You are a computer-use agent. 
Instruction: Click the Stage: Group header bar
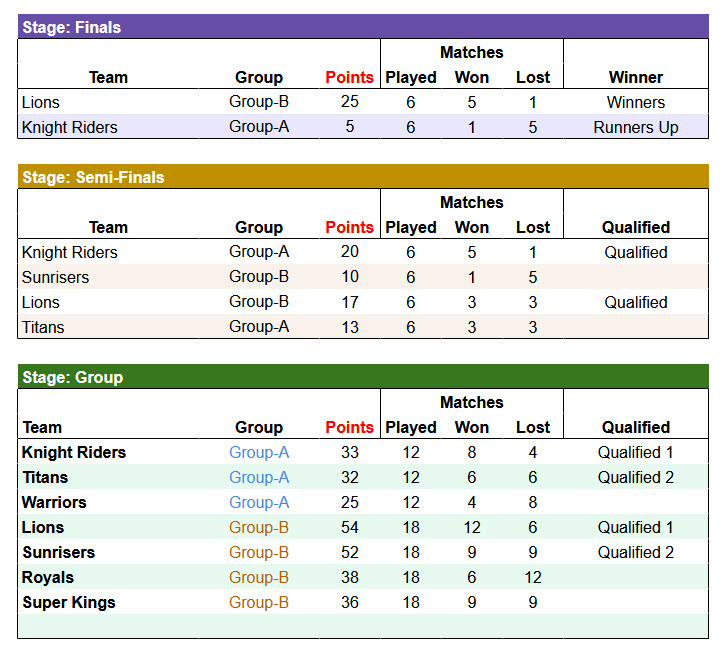click(x=362, y=377)
